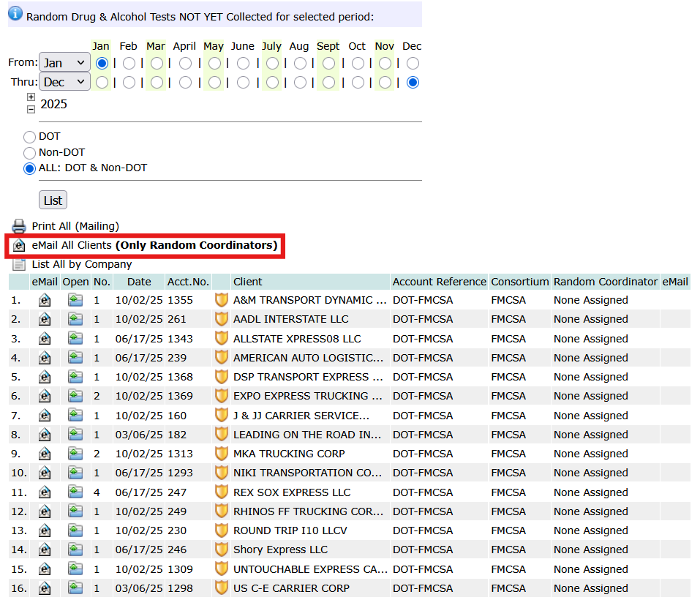Open the record for US C-E CARRIER CORP
This screenshot has width=700, height=600.
click(x=75, y=588)
